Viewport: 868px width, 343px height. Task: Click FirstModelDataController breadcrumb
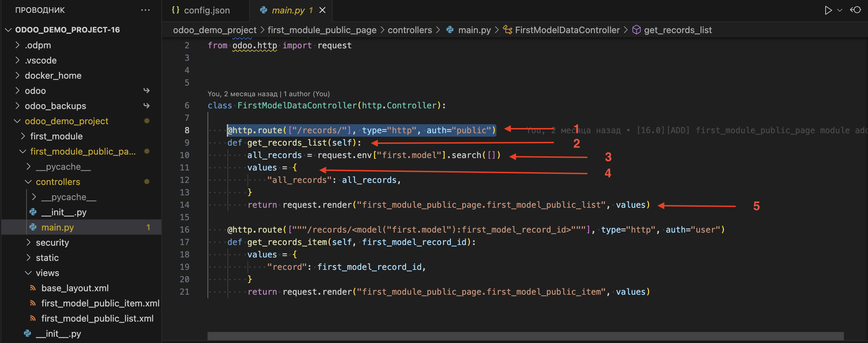click(567, 30)
